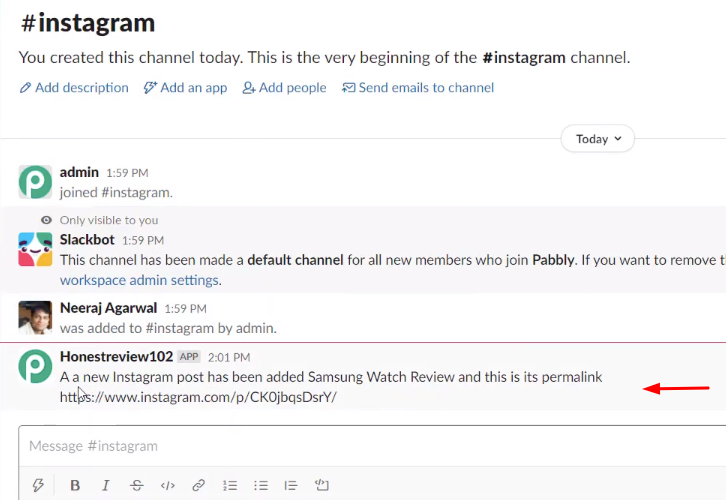Viewport: 726px width, 500px height.
Task: Click Neeraj Agarwal's profile photo
Action: click(35, 318)
